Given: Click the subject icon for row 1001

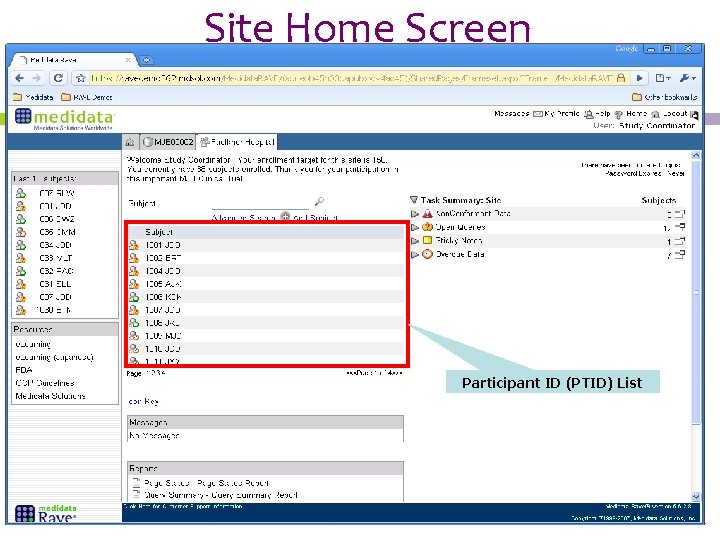Looking at the screenshot, I should 134,245.
